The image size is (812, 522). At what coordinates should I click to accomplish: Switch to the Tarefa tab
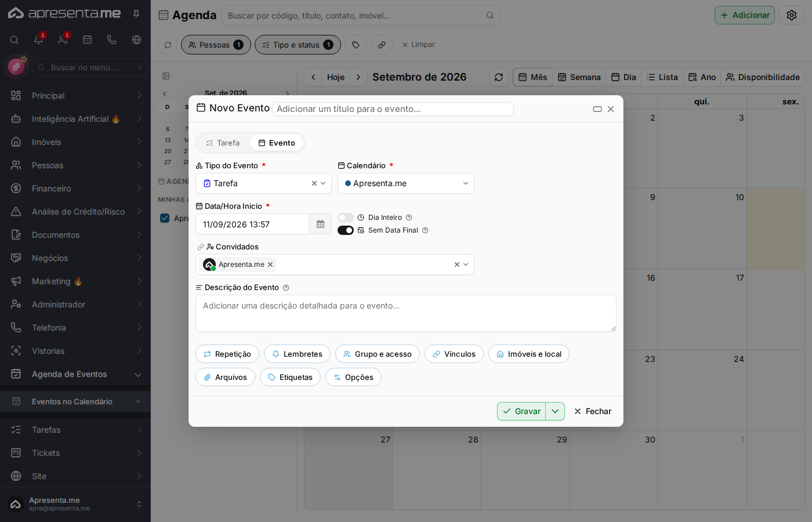pos(223,143)
